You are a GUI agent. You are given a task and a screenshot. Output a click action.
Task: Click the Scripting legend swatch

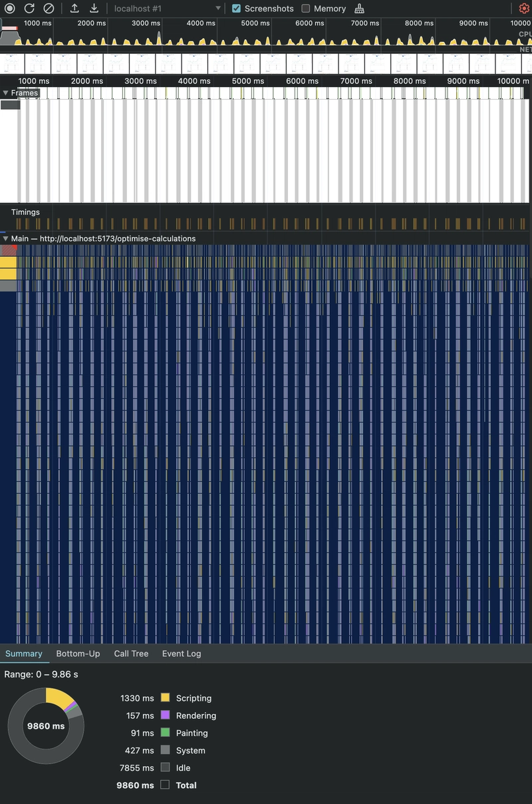[164, 698]
